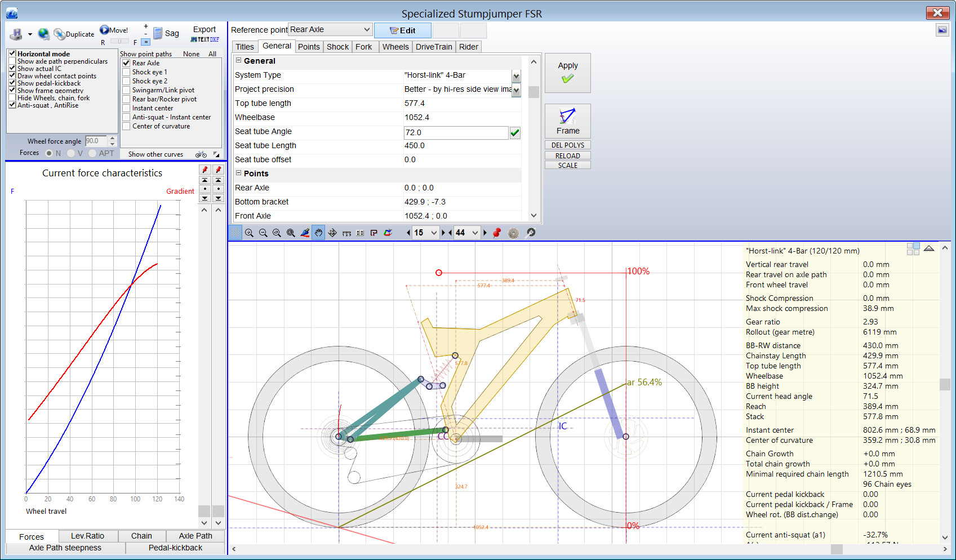Click the RELOAD button

(x=568, y=155)
